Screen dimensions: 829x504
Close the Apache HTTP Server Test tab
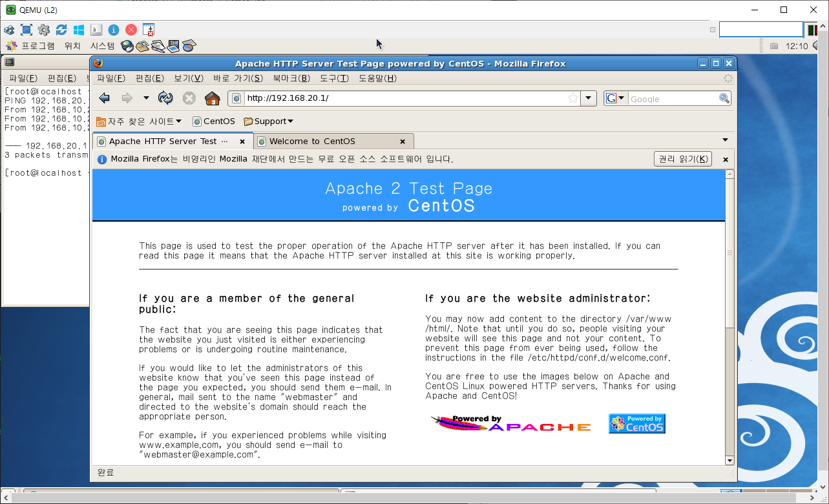pyautogui.click(x=242, y=142)
